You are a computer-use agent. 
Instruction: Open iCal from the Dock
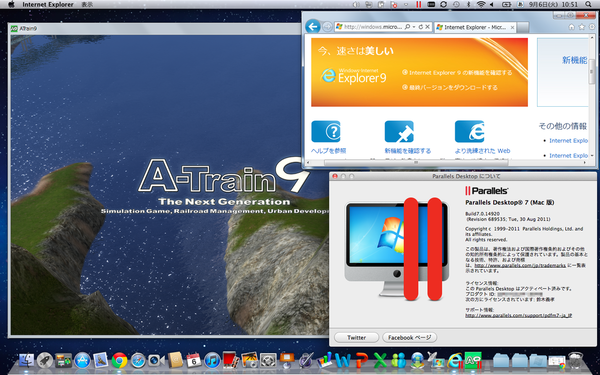(x=194, y=360)
